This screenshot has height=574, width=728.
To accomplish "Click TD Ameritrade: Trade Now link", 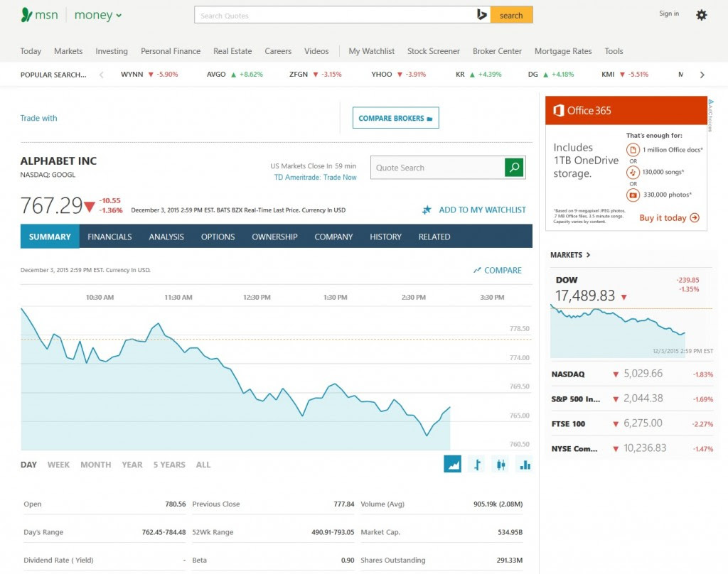I will 315,178.
